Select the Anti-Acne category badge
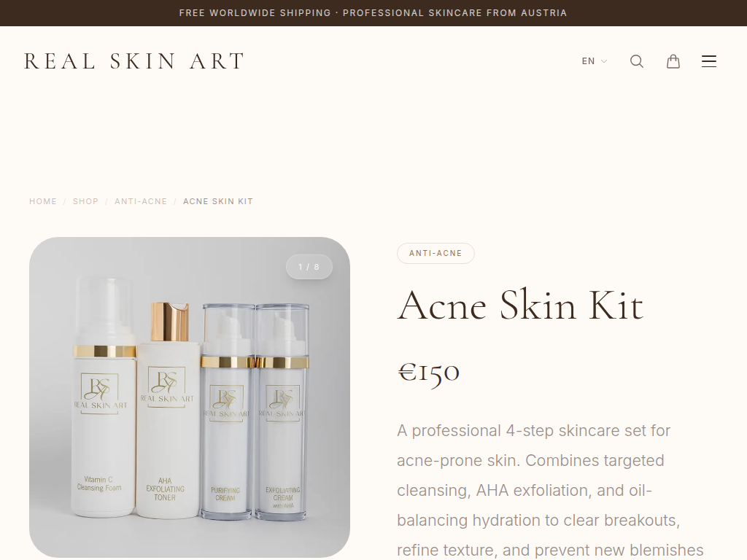The height and width of the screenshot is (560, 747). point(436,253)
